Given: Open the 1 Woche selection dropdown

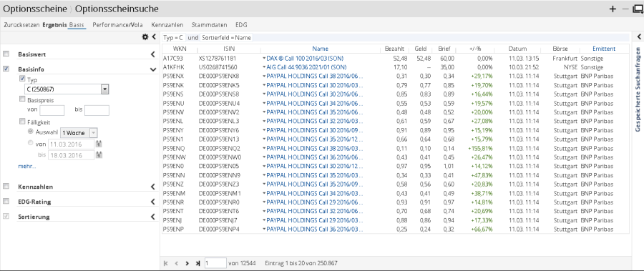Looking at the screenshot, I should [79, 132].
